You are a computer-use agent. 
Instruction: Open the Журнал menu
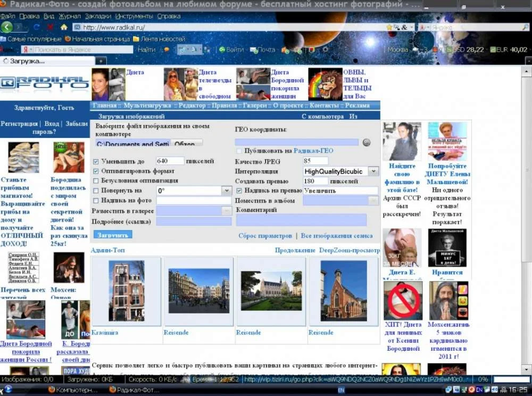tap(70, 16)
